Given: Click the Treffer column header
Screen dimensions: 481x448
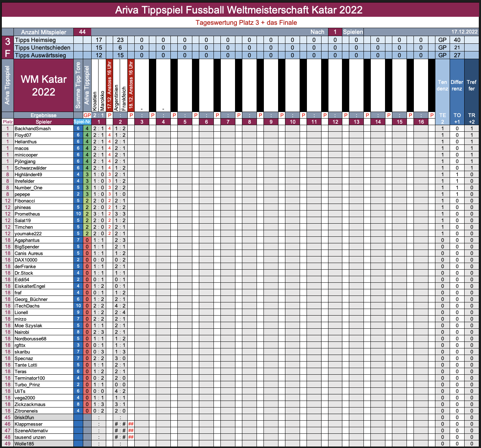Looking at the screenshot, I should [x=472, y=85].
